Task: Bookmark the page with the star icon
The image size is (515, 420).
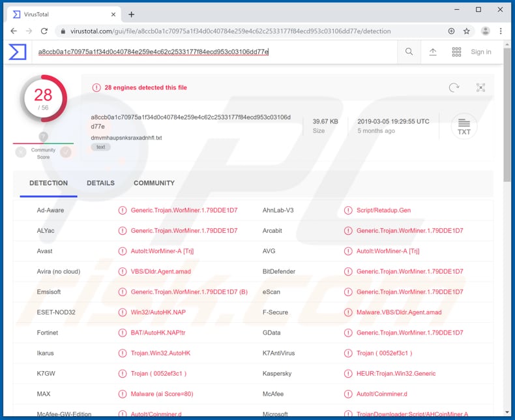Action: pyautogui.click(x=466, y=31)
